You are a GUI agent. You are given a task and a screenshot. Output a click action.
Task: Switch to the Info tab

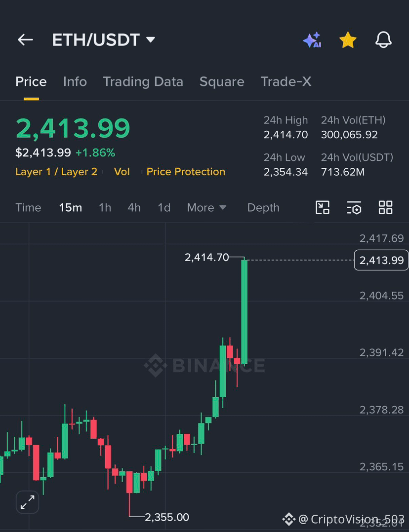[75, 82]
